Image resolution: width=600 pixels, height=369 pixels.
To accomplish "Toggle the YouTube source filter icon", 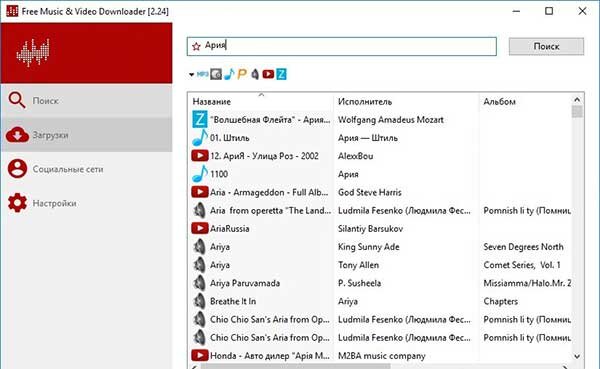I will click(x=268, y=74).
